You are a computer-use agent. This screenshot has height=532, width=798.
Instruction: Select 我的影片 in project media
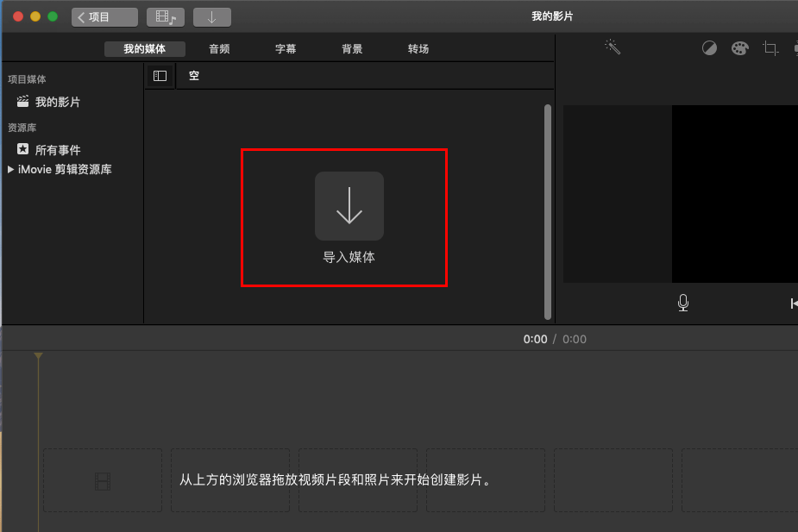tap(58, 102)
